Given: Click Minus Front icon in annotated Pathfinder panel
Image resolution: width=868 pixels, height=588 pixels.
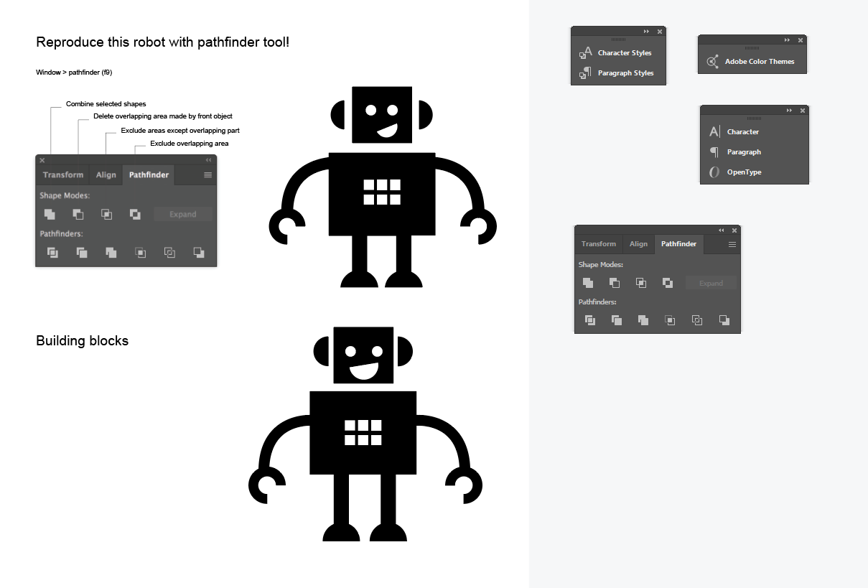Looking at the screenshot, I should (x=78, y=214).
